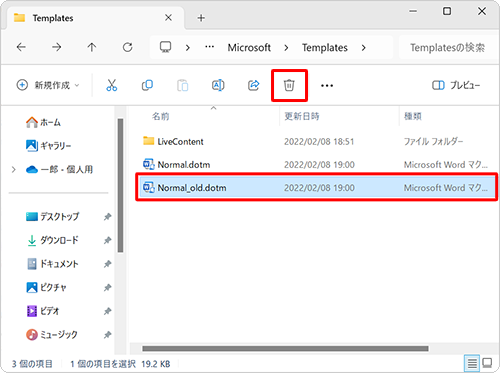Refresh the Templates folder

pos(127,47)
